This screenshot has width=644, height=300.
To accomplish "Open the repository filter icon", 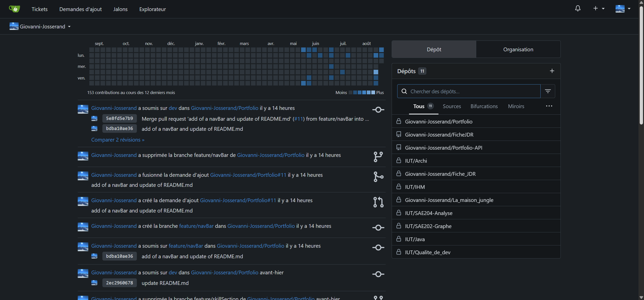I will coord(548,91).
